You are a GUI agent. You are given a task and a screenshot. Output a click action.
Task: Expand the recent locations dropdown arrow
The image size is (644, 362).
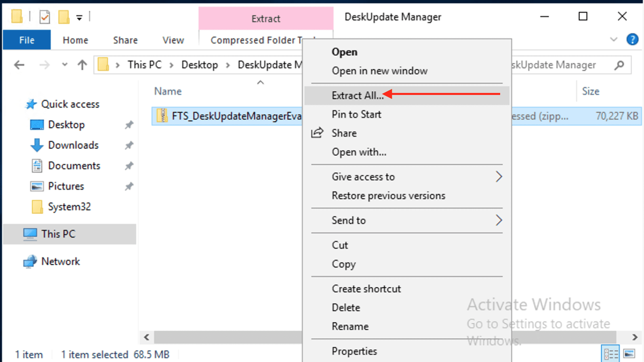pyautogui.click(x=65, y=65)
